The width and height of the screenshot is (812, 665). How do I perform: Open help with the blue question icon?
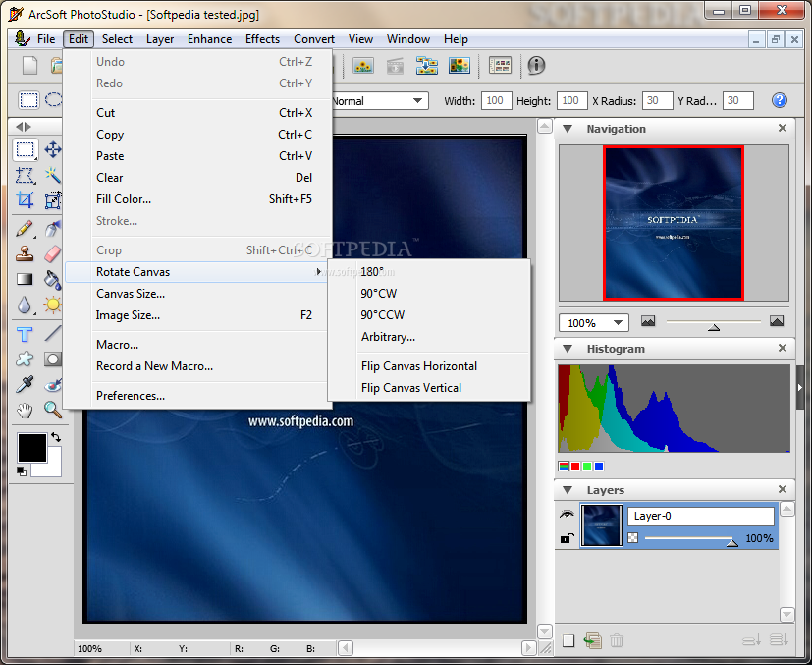point(779,100)
